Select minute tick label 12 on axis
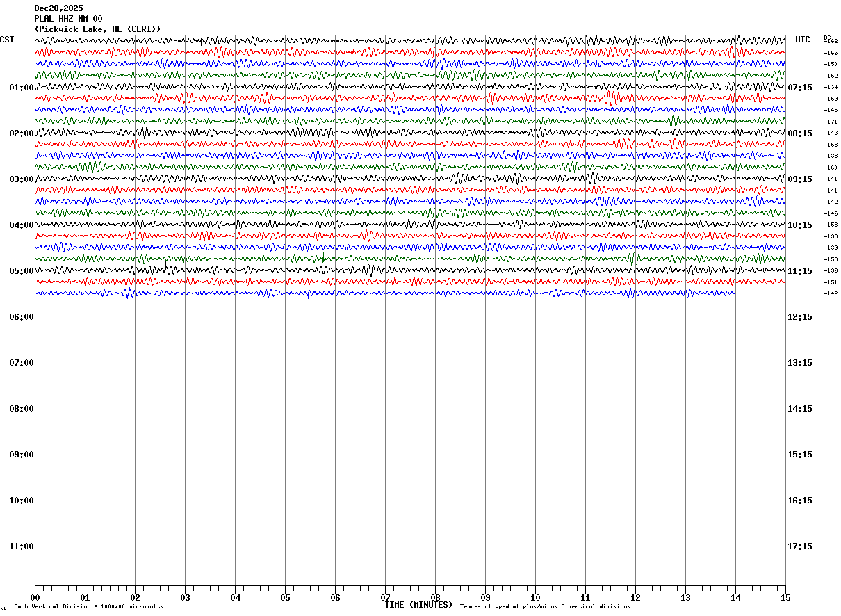The width and height of the screenshot is (841, 616). (x=636, y=598)
